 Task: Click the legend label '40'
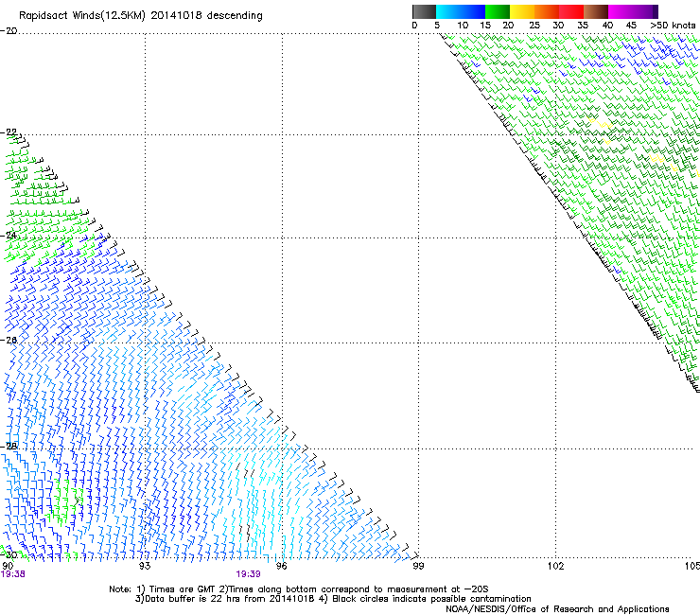point(607,26)
